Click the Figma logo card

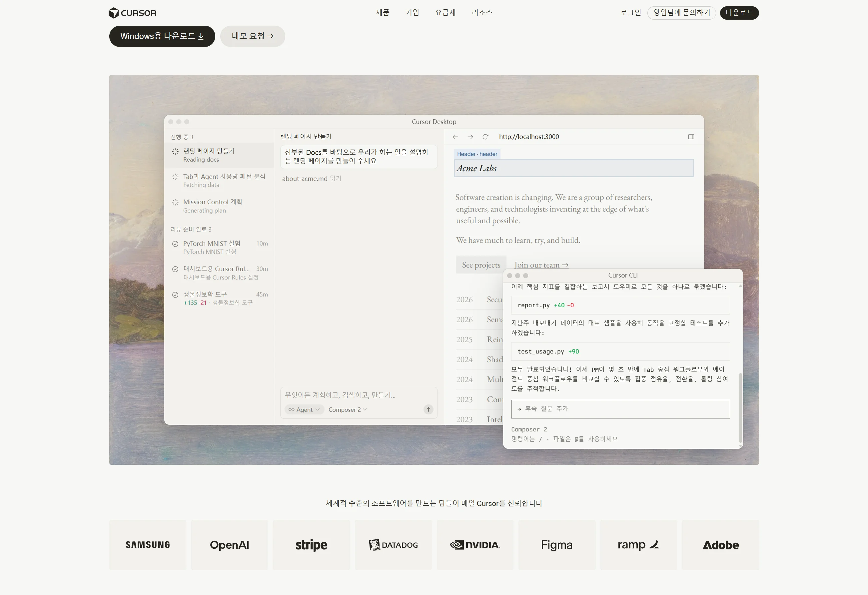[x=557, y=545]
